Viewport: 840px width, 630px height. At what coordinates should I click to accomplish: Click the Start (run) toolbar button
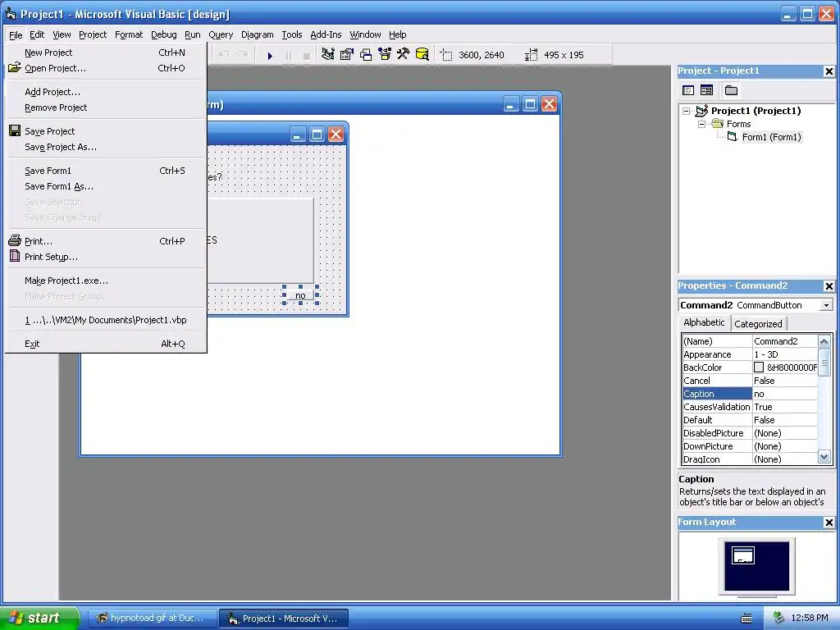coord(270,55)
